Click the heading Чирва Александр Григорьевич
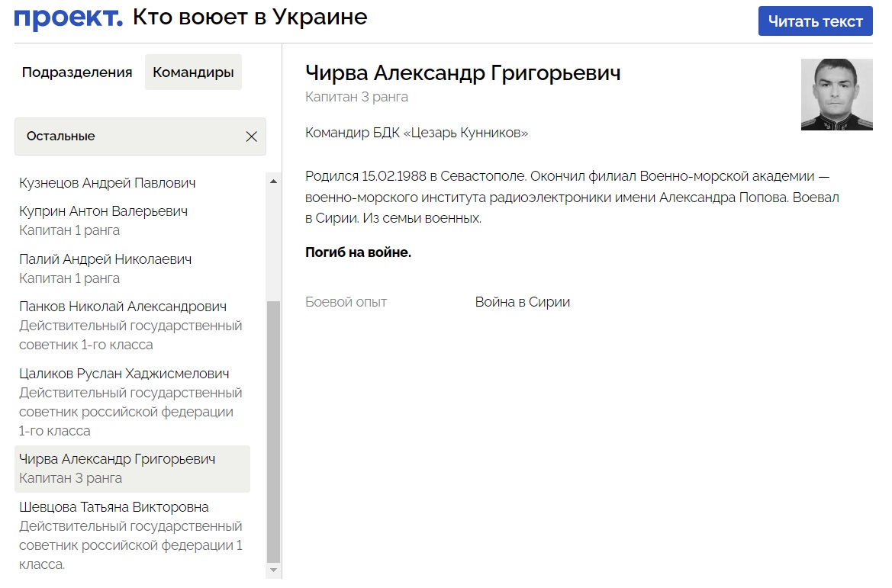This screenshot has height=588, width=892. (x=463, y=73)
